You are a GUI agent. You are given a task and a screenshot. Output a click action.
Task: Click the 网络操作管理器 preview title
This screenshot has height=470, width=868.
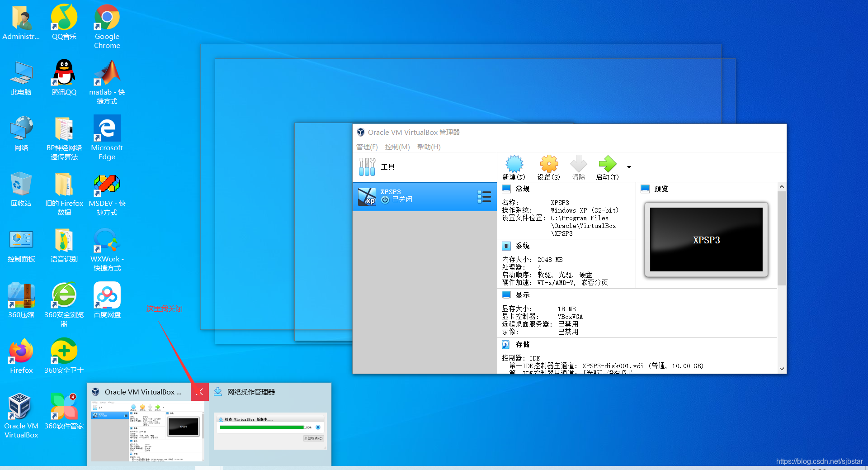tap(251, 392)
